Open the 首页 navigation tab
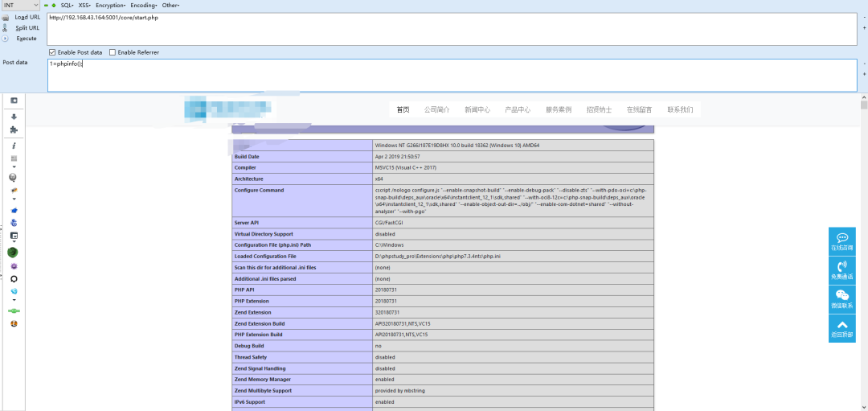868x411 pixels. pyautogui.click(x=403, y=109)
